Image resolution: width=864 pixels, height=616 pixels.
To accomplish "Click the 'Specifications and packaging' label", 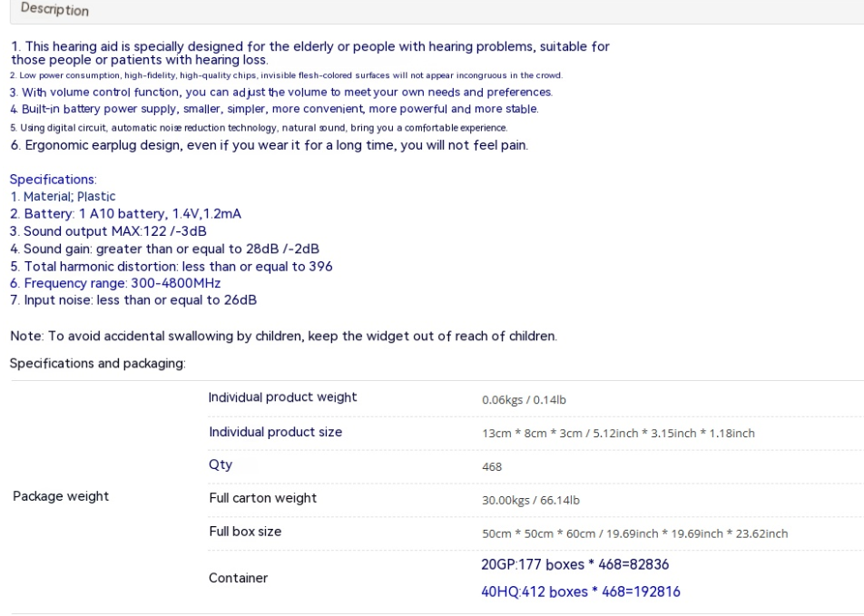I will coord(97,364).
